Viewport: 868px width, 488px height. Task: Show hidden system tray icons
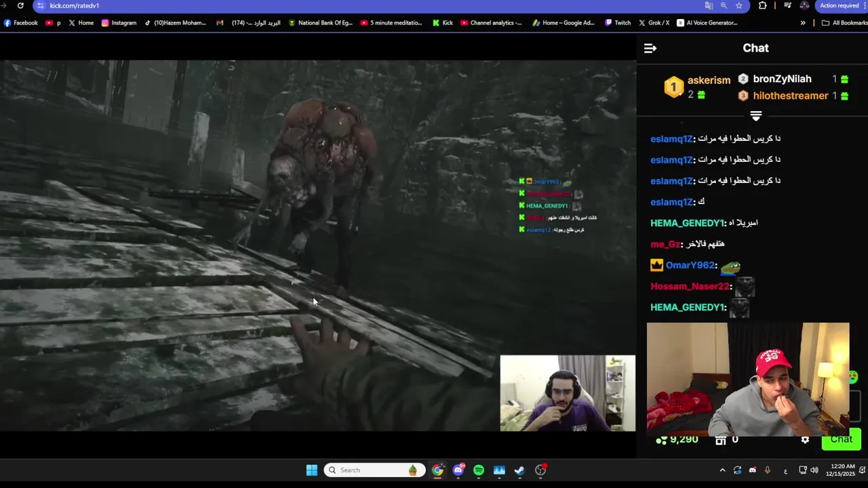(x=722, y=470)
